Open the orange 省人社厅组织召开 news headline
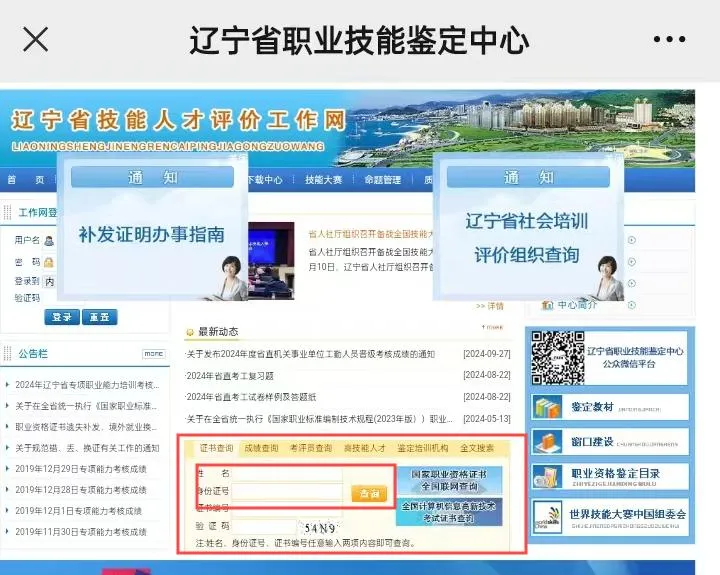Viewport: 720px width, 575px height. pos(371,234)
